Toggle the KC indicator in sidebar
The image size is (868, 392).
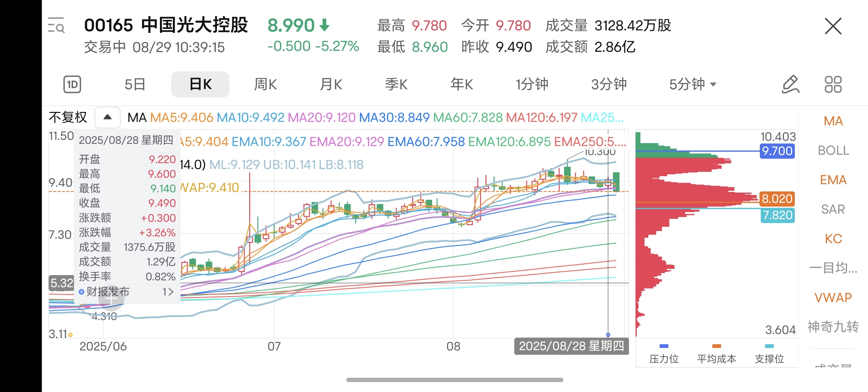833,238
